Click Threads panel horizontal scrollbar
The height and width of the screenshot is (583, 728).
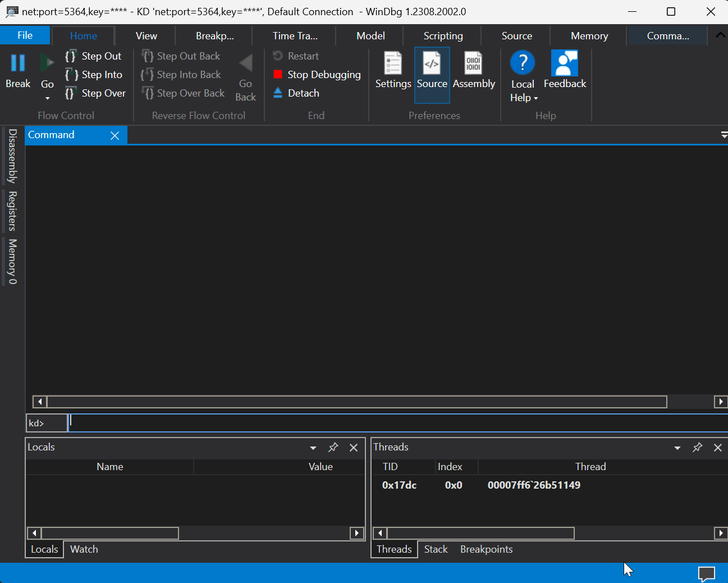(481, 533)
